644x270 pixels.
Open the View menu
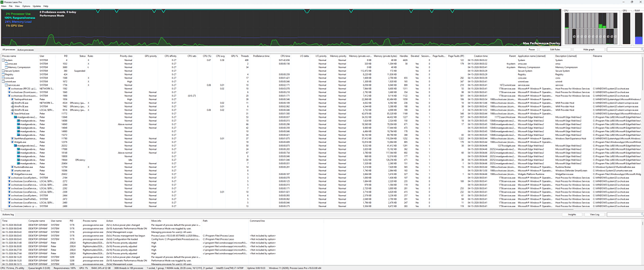(x=17, y=6)
